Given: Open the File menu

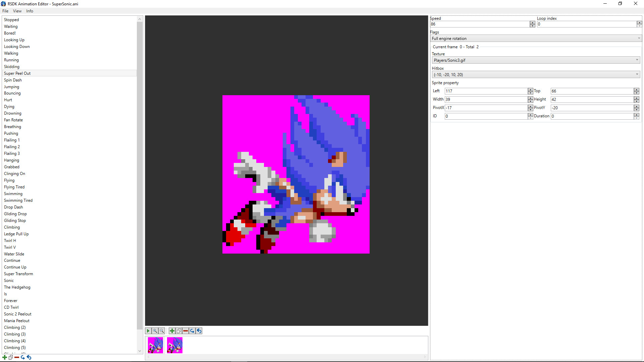Looking at the screenshot, I should click(x=5, y=11).
